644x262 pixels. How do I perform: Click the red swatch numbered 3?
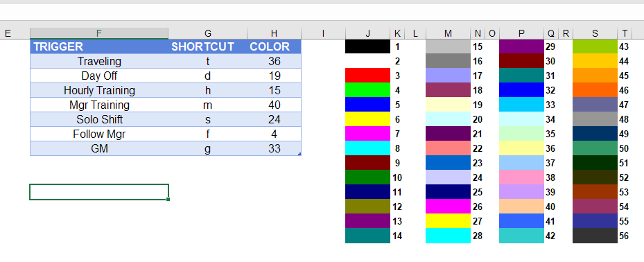tap(367, 76)
